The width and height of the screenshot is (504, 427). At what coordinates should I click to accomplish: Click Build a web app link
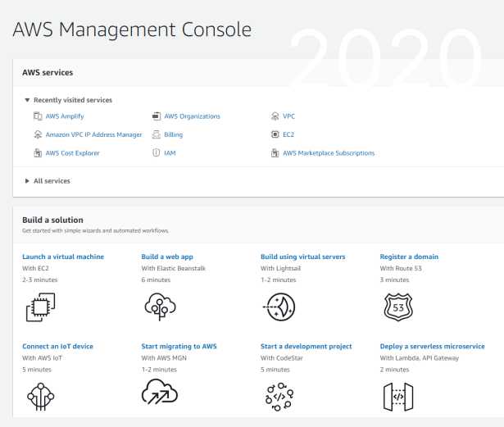coord(167,257)
